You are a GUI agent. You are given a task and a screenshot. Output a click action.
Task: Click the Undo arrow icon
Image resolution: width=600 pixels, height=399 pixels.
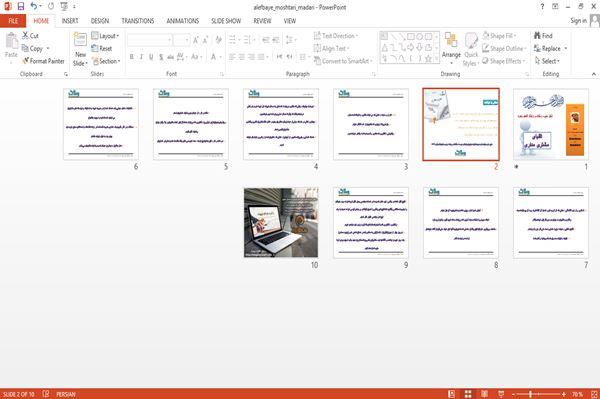34,7
